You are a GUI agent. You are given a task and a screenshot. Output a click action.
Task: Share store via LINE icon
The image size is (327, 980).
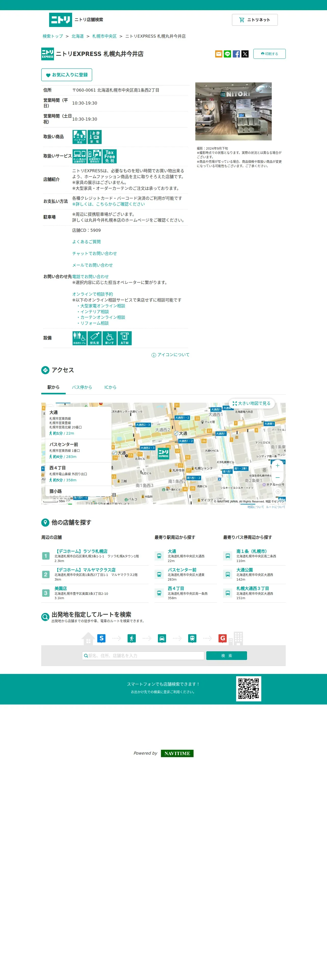(x=227, y=54)
